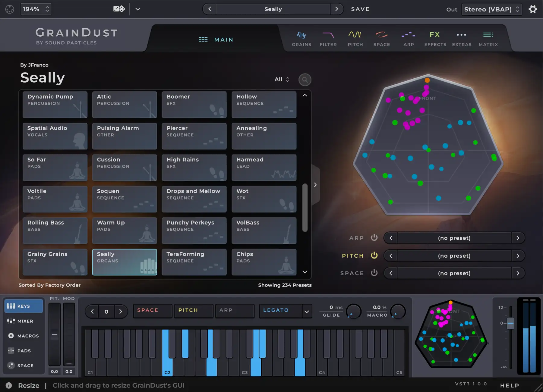This screenshot has height=392, width=543.
Task: Toggle the PITCH power button
Action: (374, 256)
